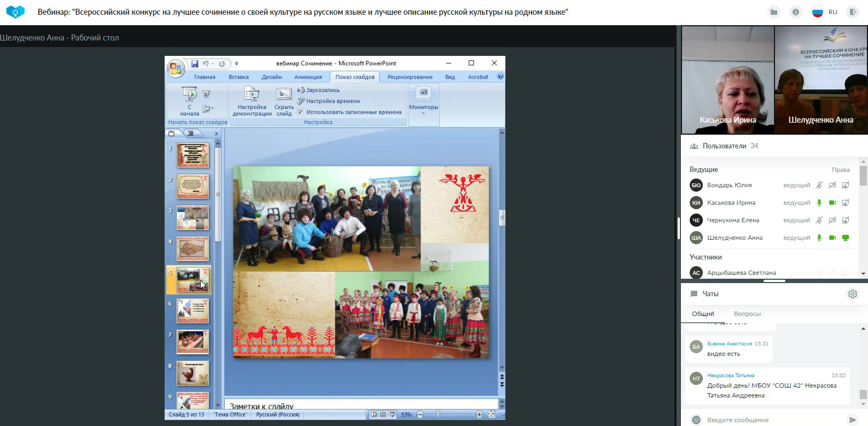Expand the Мониторы dropdown group
The height and width of the screenshot is (426, 868).
point(423,106)
